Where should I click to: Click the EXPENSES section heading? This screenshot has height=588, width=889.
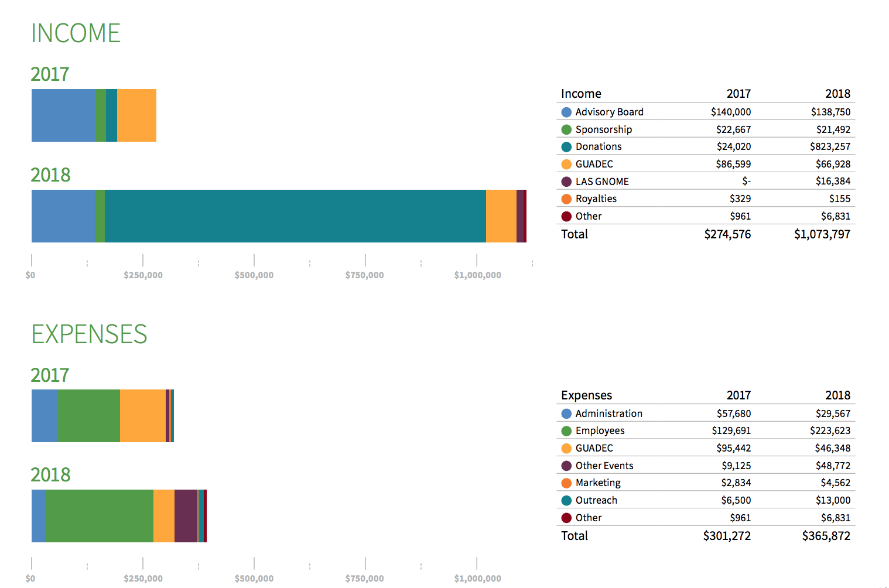[x=89, y=334]
